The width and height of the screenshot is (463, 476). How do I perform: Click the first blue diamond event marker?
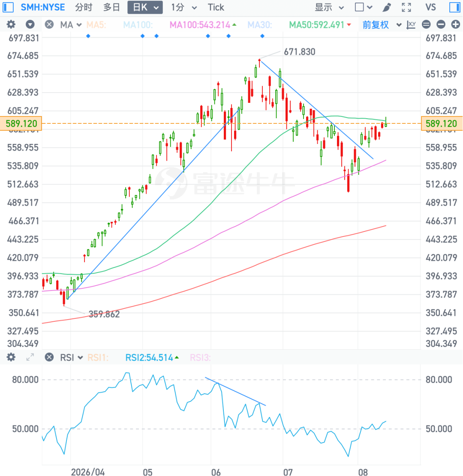point(88,36)
